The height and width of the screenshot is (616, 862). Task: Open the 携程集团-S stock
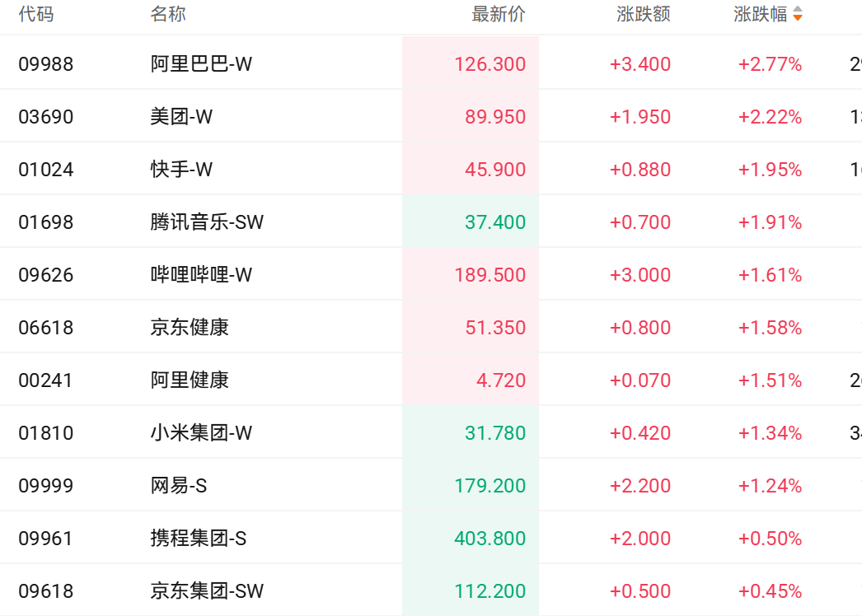tap(198, 539)
